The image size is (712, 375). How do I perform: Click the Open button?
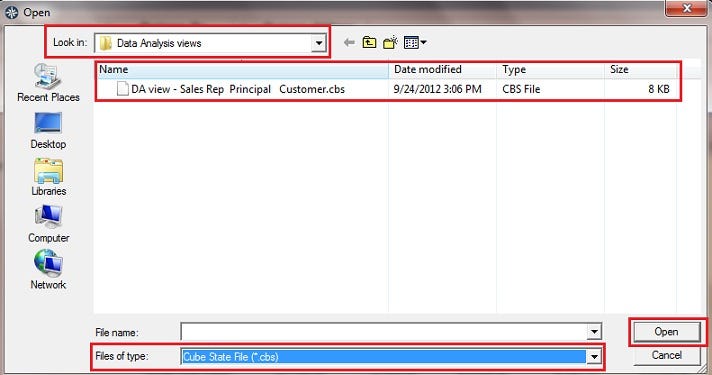[x=666, y=332]
